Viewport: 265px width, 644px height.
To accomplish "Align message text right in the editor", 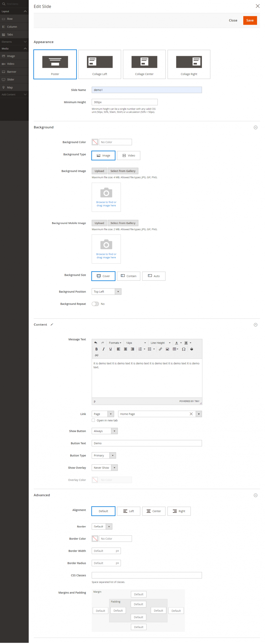I will pos(132,349).
